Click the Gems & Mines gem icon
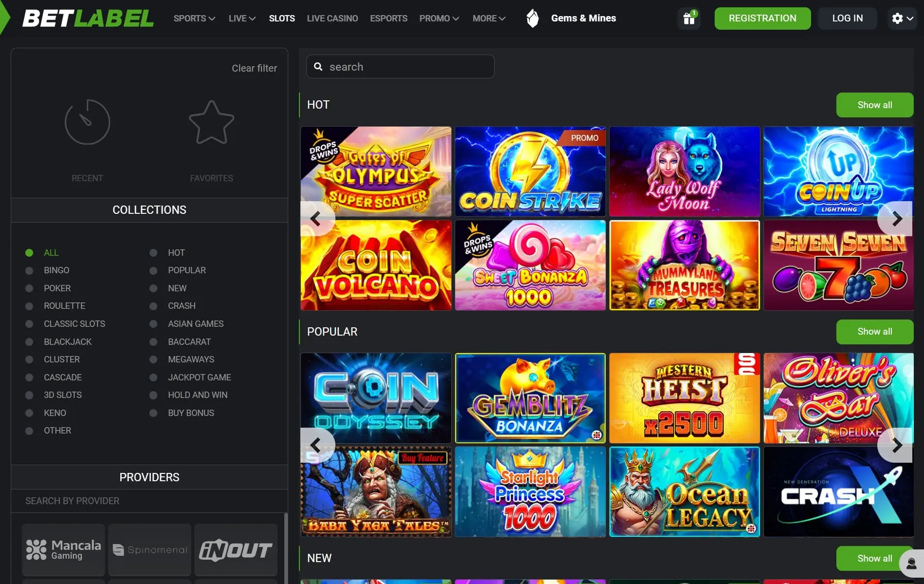924x584 pixels. 533,19
